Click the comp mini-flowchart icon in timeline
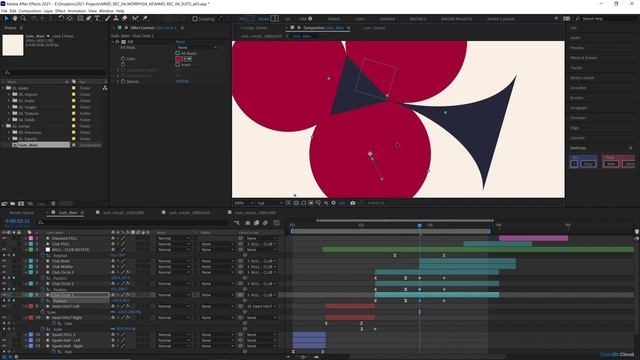This screenshot has width=640, height=360. click(237, 223)
